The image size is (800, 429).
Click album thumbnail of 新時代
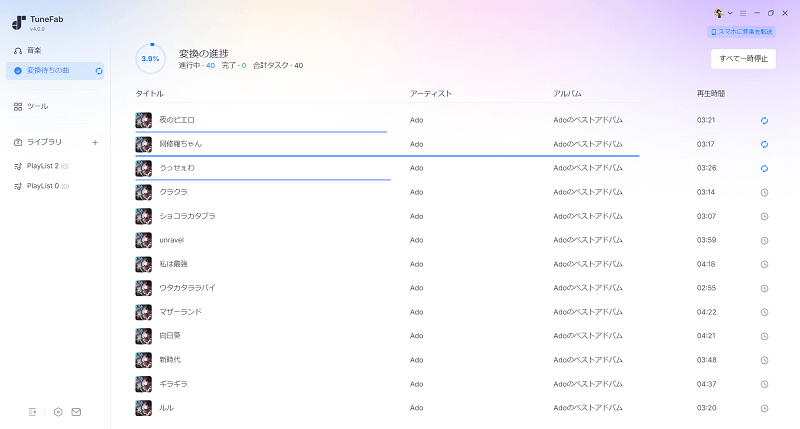[143, 360]
